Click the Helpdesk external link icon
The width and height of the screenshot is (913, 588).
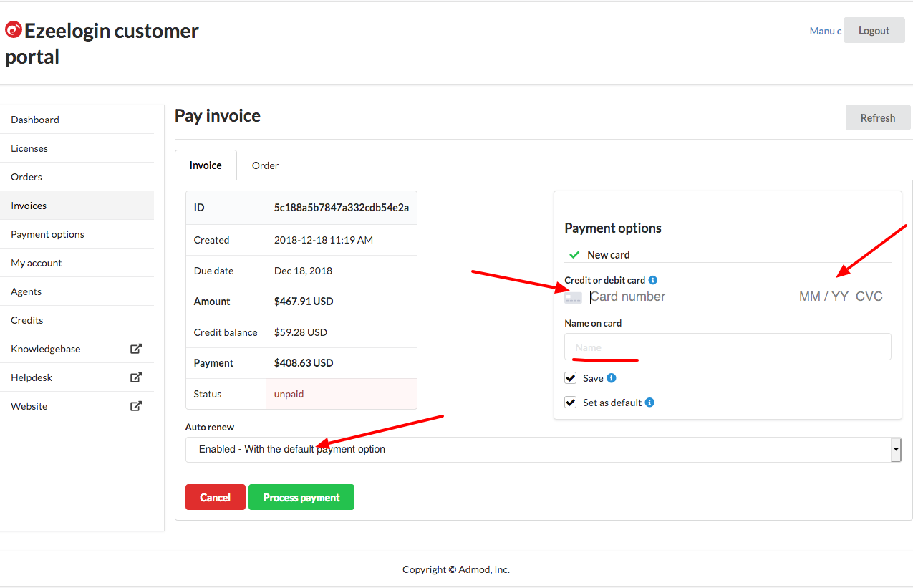(135, 377)
